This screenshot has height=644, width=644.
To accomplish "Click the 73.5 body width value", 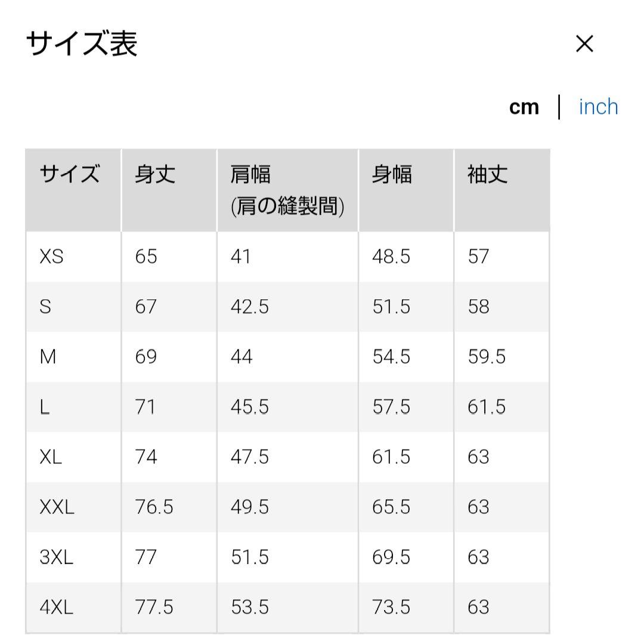I will pos(391,608).
